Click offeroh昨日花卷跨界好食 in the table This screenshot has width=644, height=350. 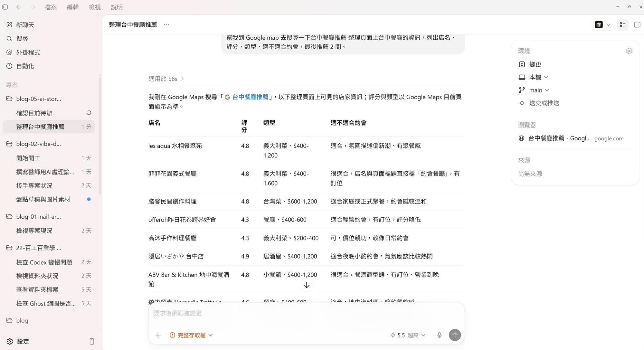tap(182, 220)
